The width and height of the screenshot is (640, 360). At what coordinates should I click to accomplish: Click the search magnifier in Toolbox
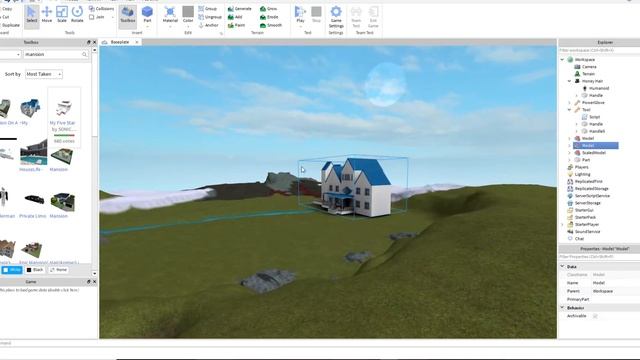[84, 54]
